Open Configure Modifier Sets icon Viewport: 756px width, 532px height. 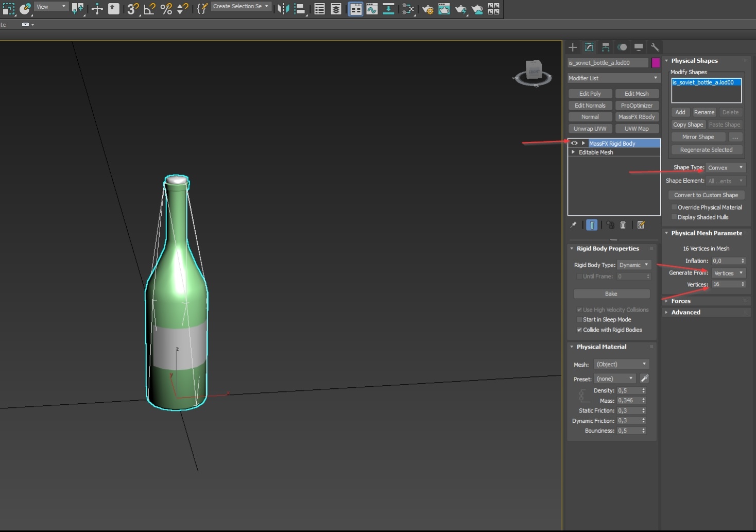(x=641, y=225)
